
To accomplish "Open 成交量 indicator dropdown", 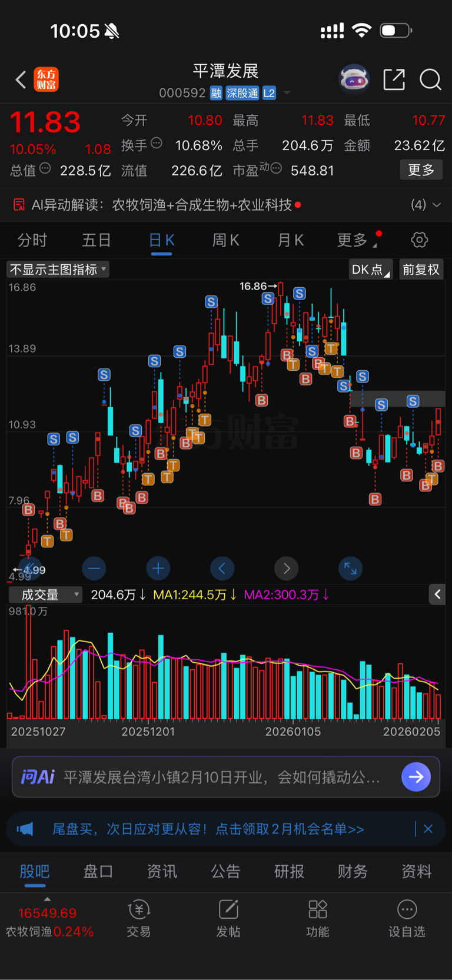I will 45,594.
